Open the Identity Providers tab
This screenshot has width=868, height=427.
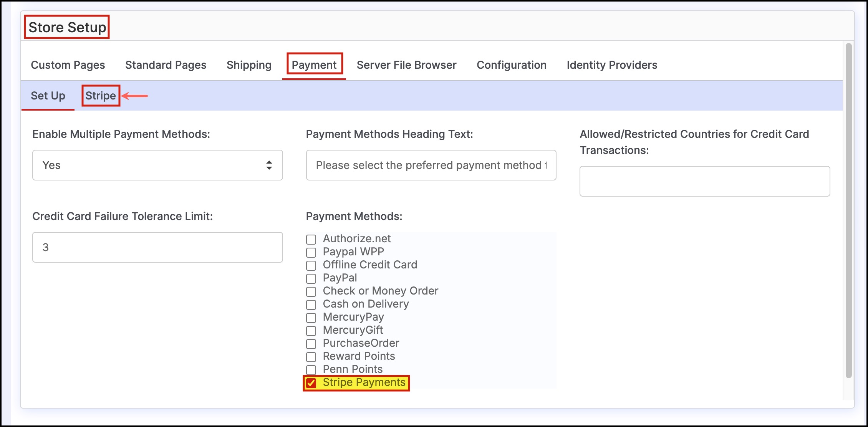click(612, 65)
